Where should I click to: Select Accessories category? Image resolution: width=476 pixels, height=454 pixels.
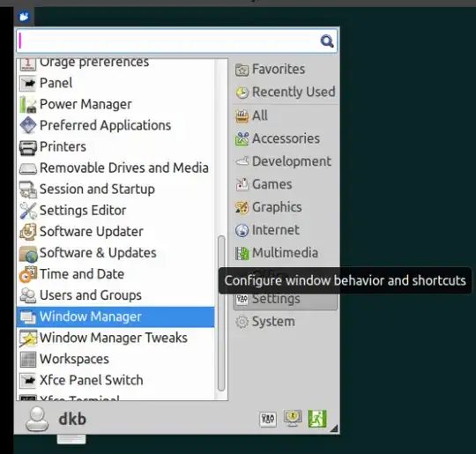point(286,138)
